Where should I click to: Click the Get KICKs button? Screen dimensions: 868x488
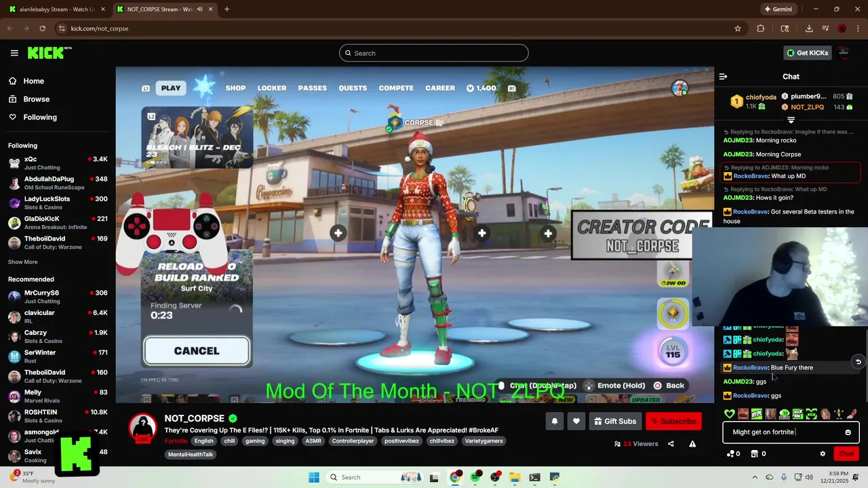pyautogui.click(x=807, y=53)
